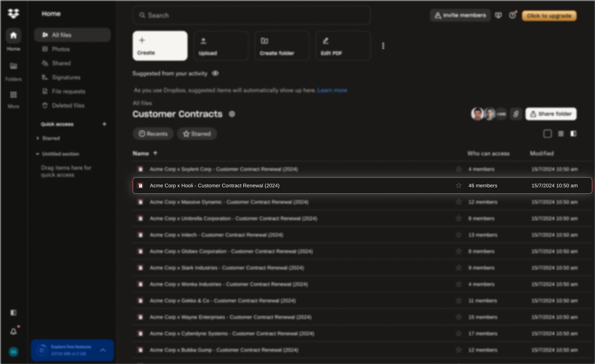Click into the Search field
The width and height of the screenshot is (595, 364).
click(251, 15)
